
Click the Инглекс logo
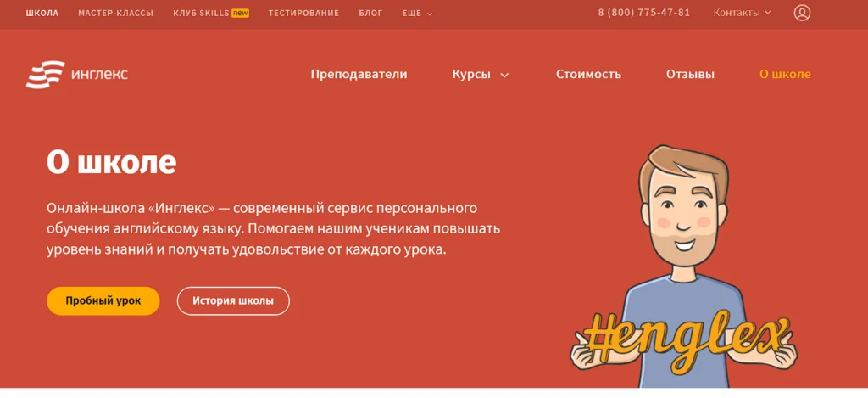pos(77,75)
